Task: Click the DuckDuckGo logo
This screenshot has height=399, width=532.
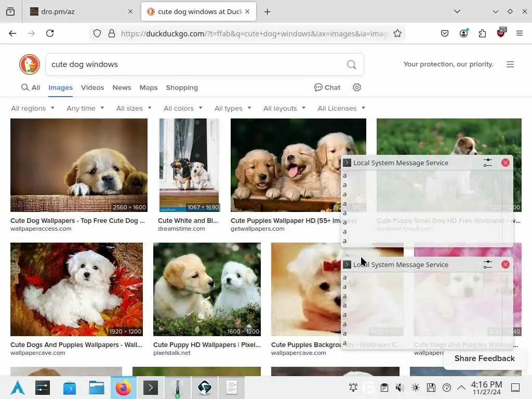Action: click(30, 64)
